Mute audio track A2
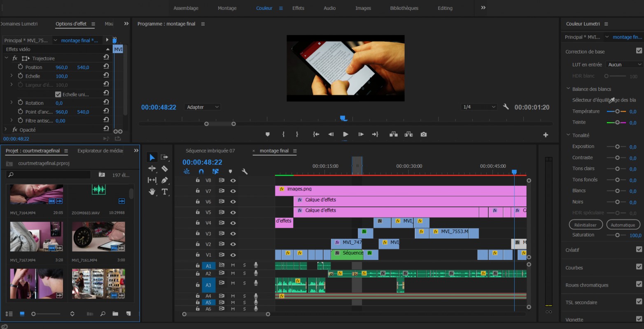This screenshot has height=329, width=644. click(233, 273)
